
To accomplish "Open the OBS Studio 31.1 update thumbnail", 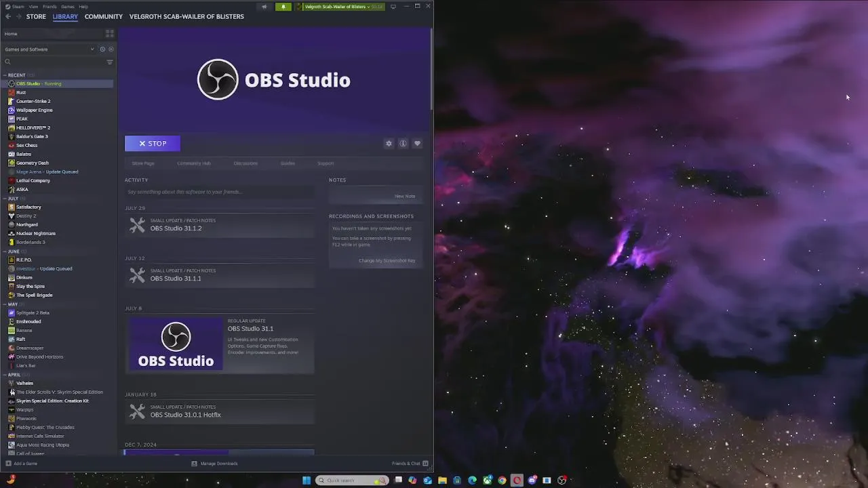I will click(x=176, y=344).
